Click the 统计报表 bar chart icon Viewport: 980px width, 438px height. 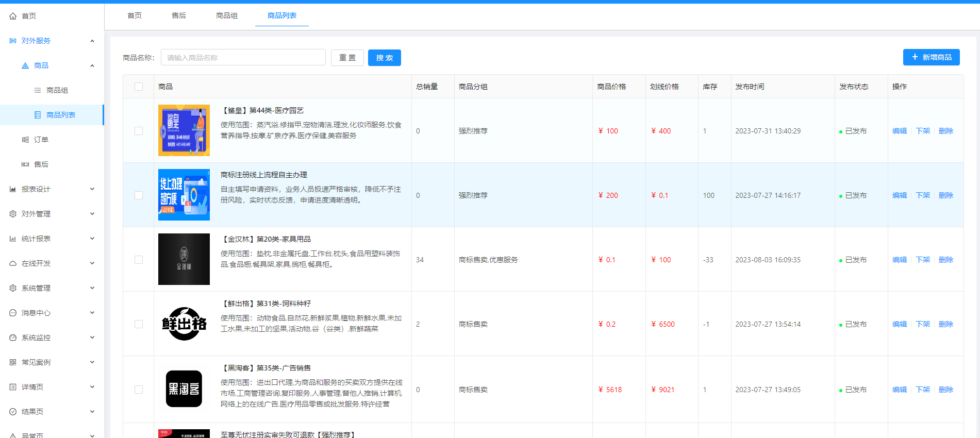pos(13,239)
